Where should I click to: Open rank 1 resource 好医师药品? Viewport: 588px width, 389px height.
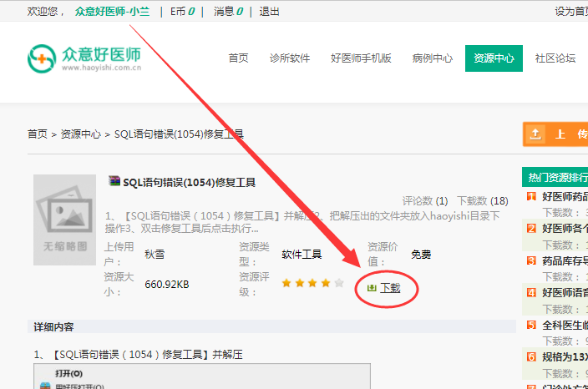coord(565,196)
